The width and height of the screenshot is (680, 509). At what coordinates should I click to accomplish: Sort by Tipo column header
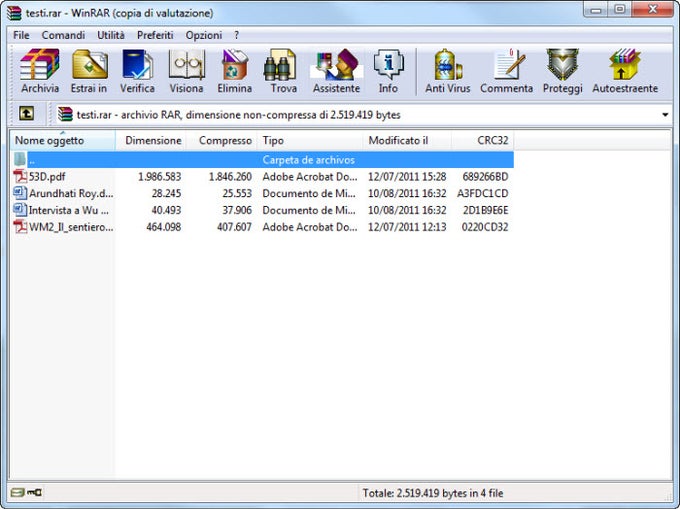pos(311,140)
